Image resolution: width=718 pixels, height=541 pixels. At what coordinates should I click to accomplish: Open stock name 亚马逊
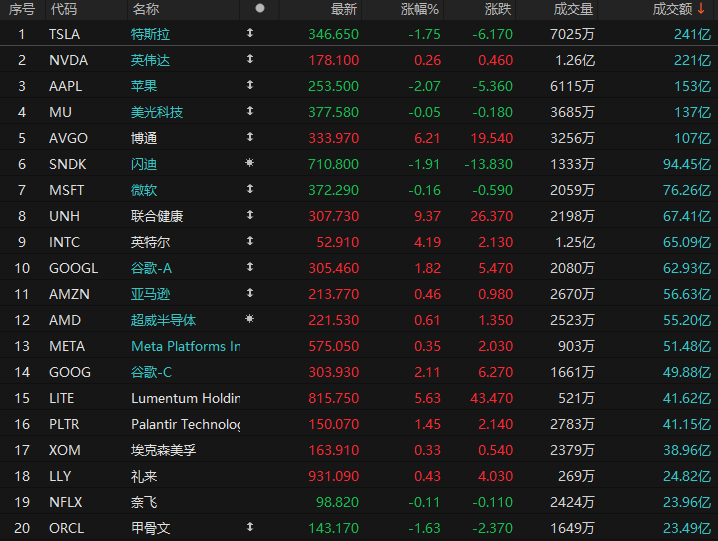tap(150, 294)
